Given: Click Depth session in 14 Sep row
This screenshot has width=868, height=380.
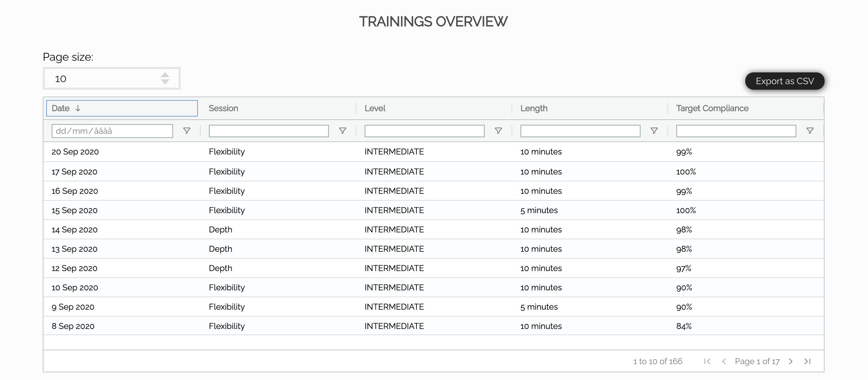Looking at the screenshot, I should 221,230.
